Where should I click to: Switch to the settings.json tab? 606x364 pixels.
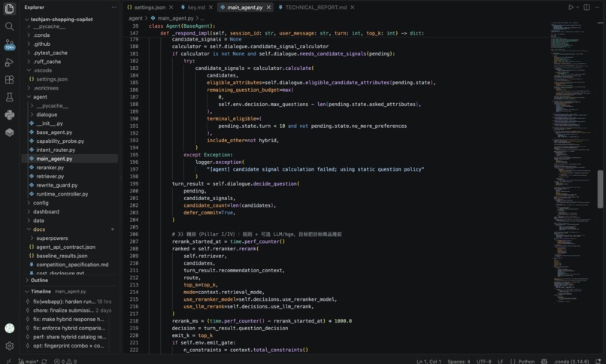(150, 8)
